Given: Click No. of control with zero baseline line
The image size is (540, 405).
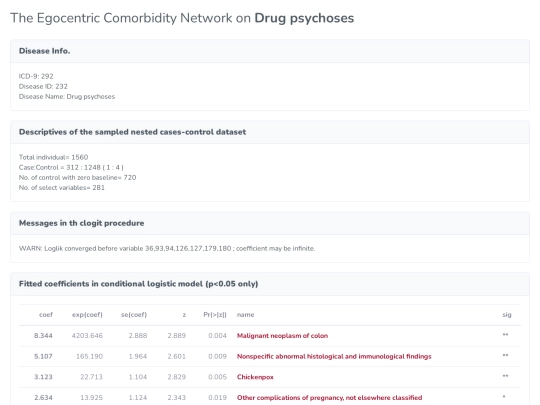Looking at the screenshot, I should click(x=77, y=178).
